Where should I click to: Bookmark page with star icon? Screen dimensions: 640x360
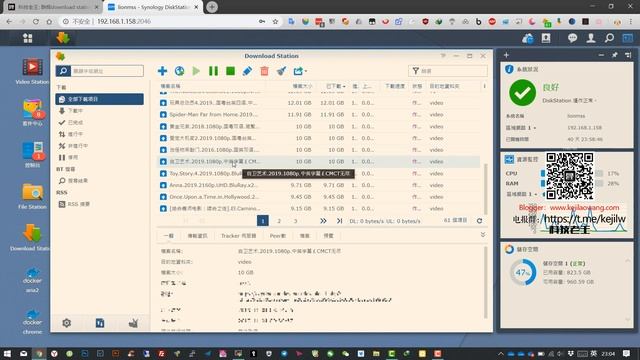pos(276,21)
